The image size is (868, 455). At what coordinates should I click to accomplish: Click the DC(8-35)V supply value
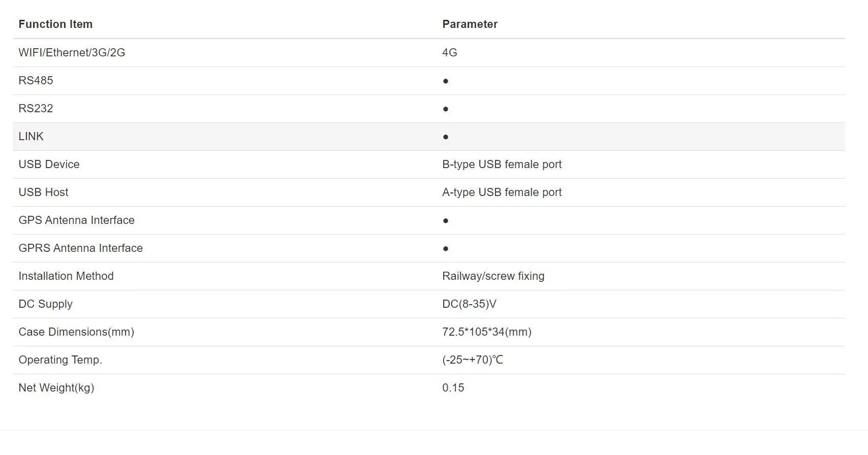click(469, 304)
